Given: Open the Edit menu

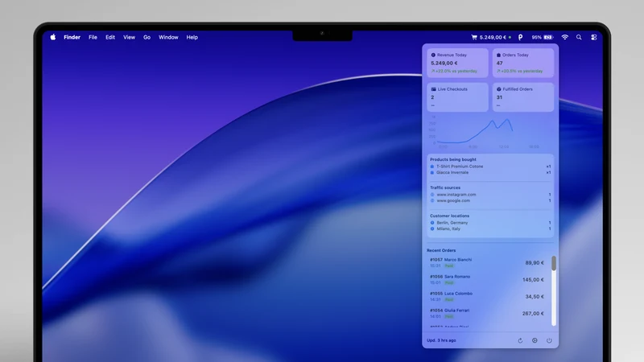Looking at the screenshot, I should 110,37.
